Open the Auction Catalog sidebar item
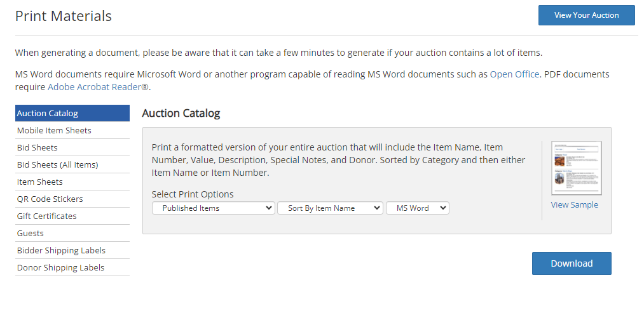644x313 pixels. pos(72,113)
